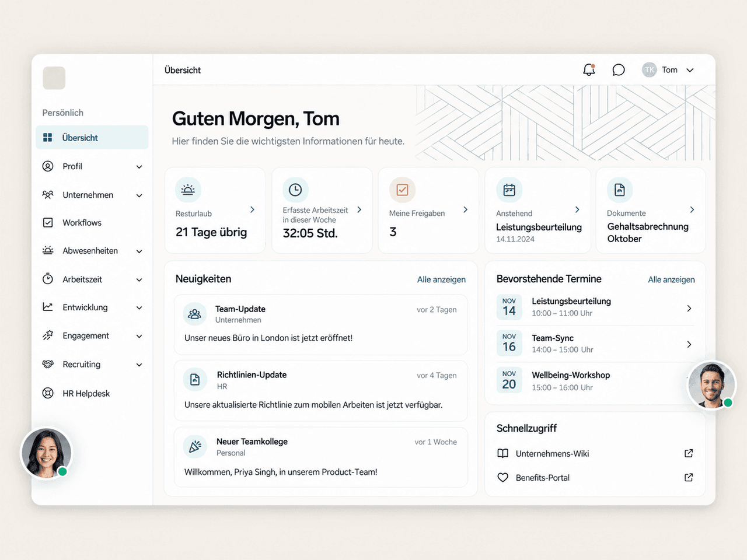Open the Tom account dropdown arrow
Viewport: 747px width, 560px height.
[x=690, y=70]
